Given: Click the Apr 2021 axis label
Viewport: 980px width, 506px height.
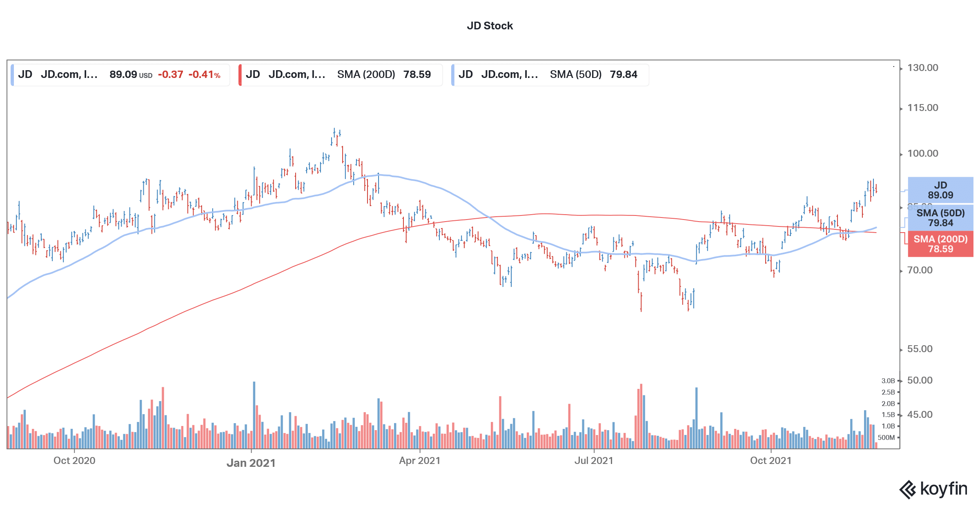Looking at the screenshot, I should click(x=420, y=461).
